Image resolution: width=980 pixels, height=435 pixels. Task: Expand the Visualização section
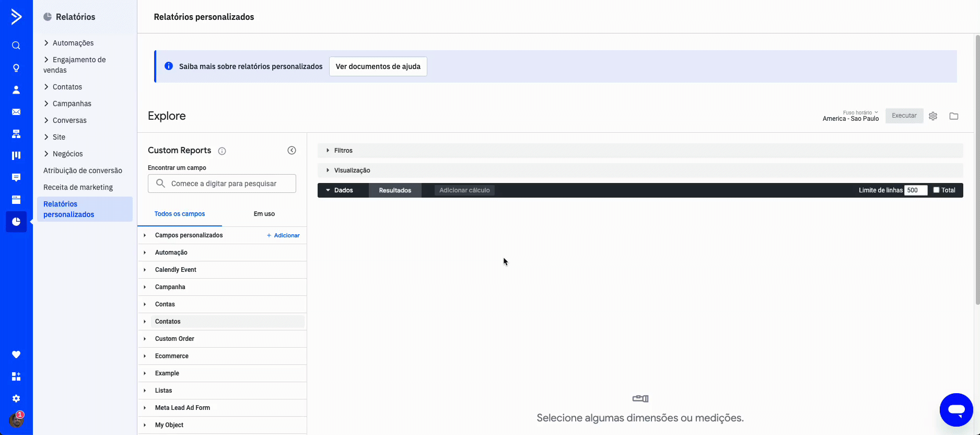coord(352,170)
